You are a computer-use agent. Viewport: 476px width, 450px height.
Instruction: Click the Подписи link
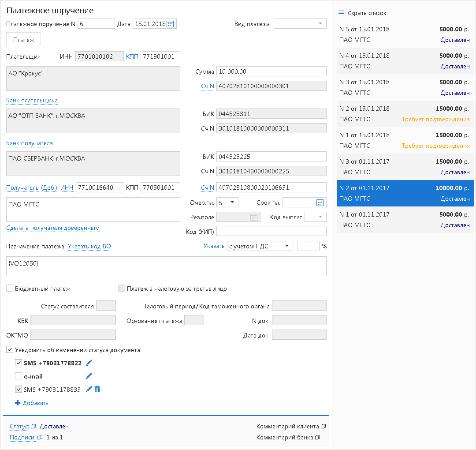point(23,438)
